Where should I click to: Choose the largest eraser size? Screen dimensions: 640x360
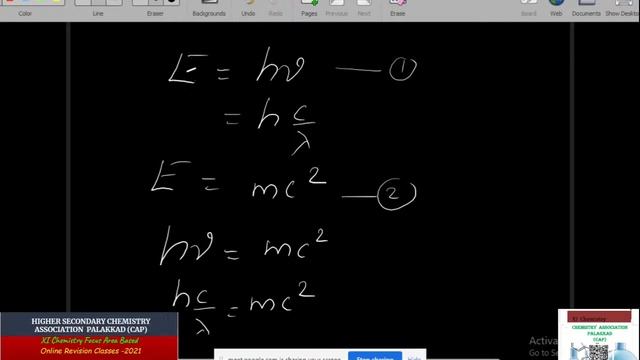pos(171,2)
